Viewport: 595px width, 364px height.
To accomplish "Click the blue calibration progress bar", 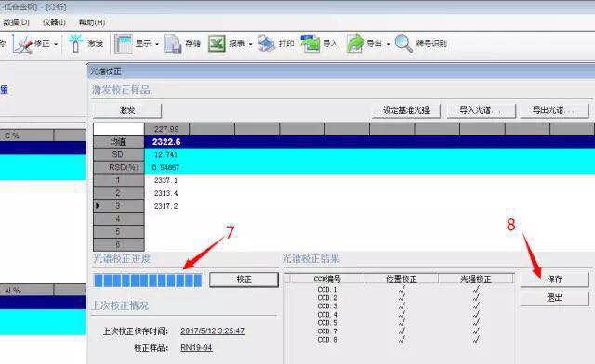I will click(148, 280).
